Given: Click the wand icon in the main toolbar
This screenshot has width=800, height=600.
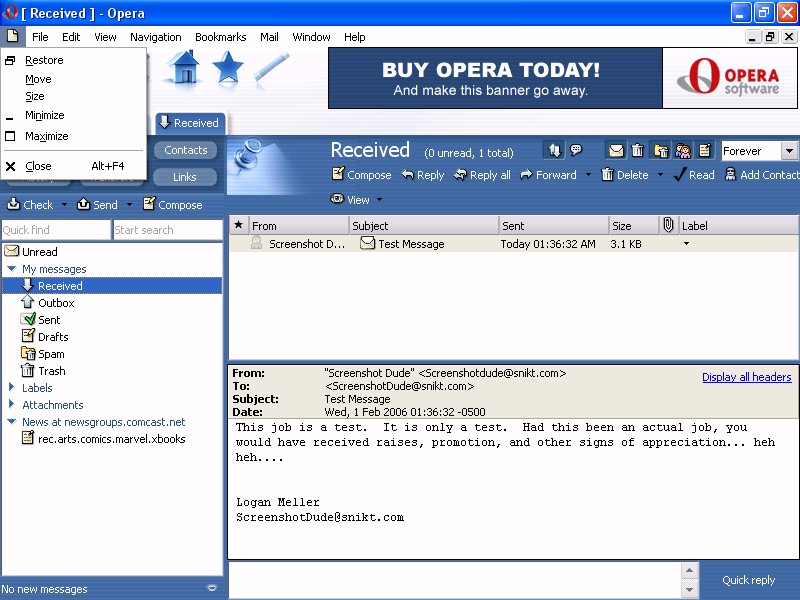Looking at the screenshot, I should tap(271, 67).
